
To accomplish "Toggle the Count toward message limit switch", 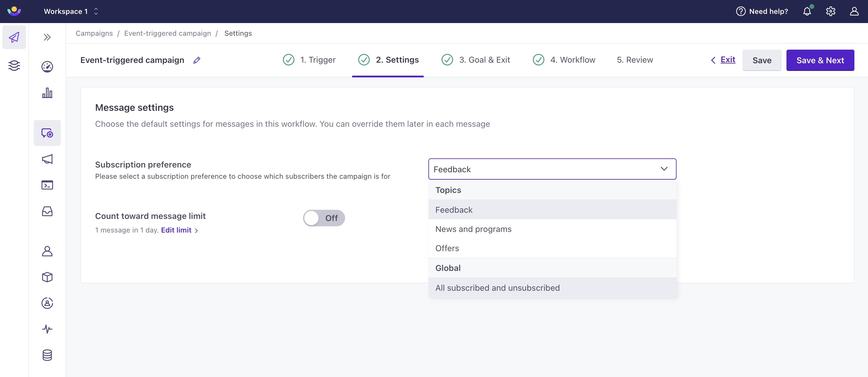I will click(324, 217).
